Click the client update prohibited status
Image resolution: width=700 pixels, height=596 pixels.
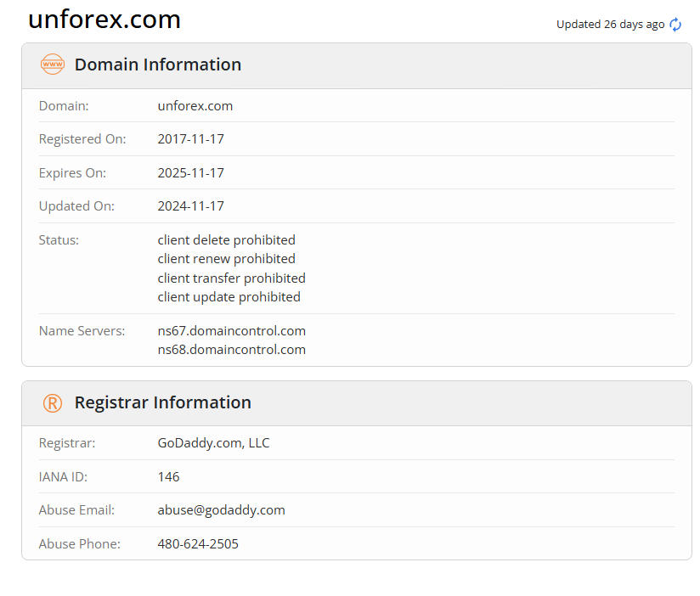pos(229,296)
